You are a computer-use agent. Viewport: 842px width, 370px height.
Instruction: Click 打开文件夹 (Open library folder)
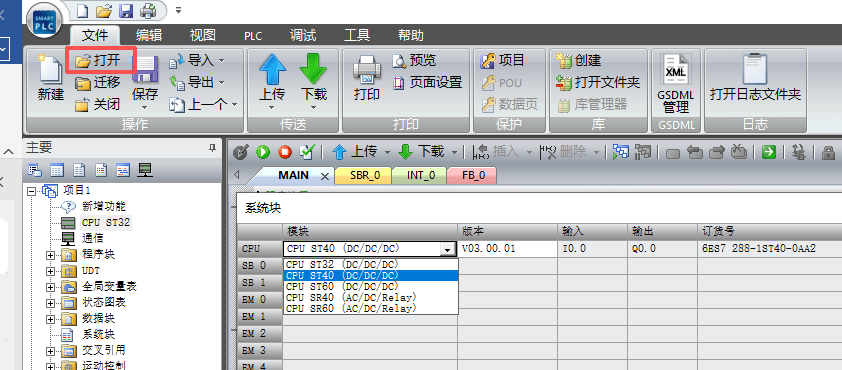click(x=598, y=83)
